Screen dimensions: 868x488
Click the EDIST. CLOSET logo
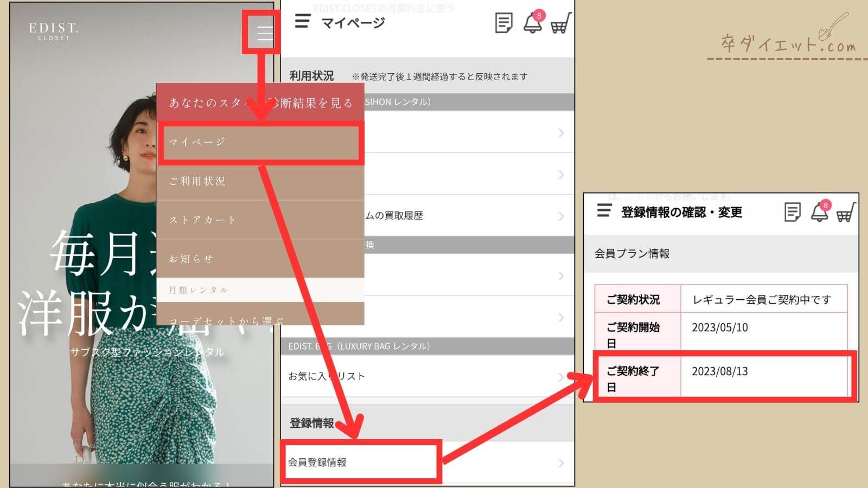point(53,31)
